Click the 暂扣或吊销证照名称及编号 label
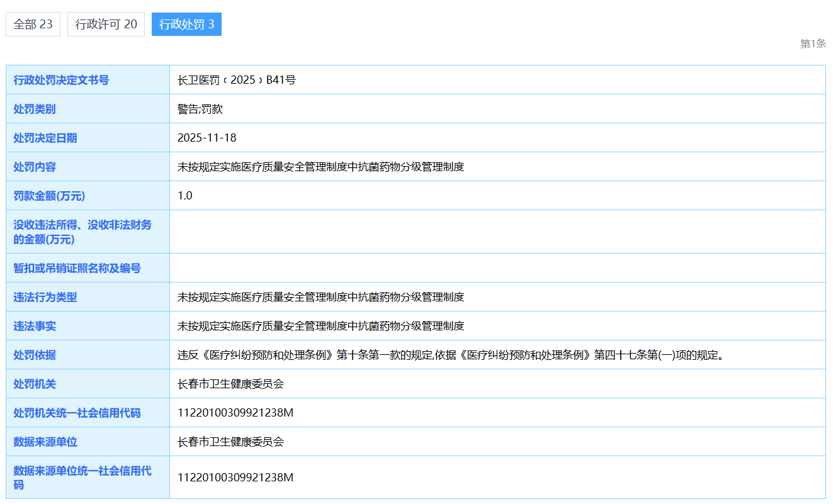This screenshot has width=833, height=504. (x=77, y=268)
